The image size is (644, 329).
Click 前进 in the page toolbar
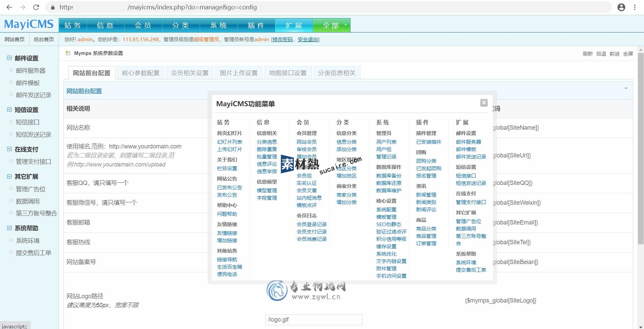[x=614, y=54]
